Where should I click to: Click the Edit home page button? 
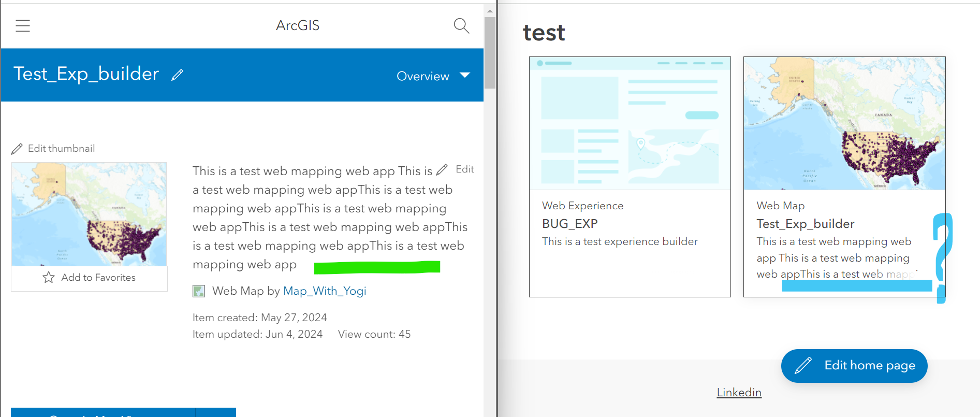click(x=854, y=366)
